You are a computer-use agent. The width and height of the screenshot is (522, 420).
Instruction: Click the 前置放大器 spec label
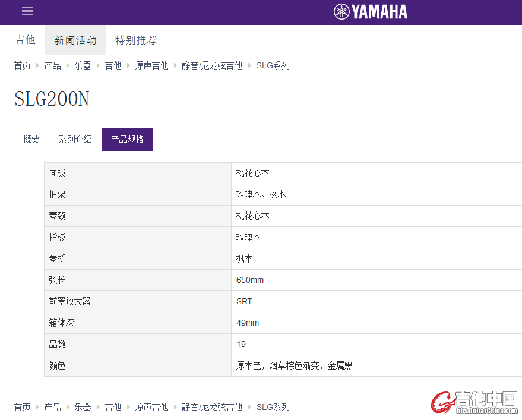point(69,301)
